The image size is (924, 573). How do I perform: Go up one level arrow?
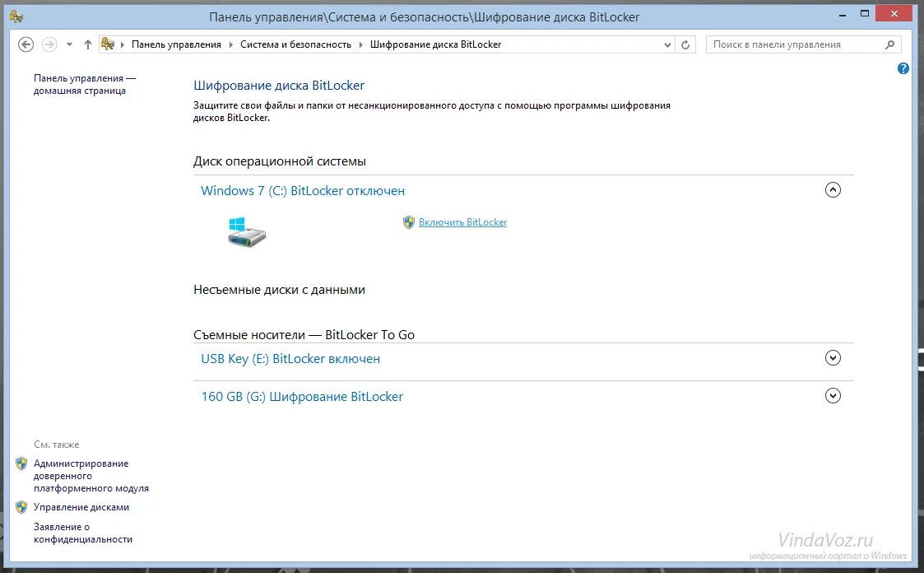[x=88, y=44]
